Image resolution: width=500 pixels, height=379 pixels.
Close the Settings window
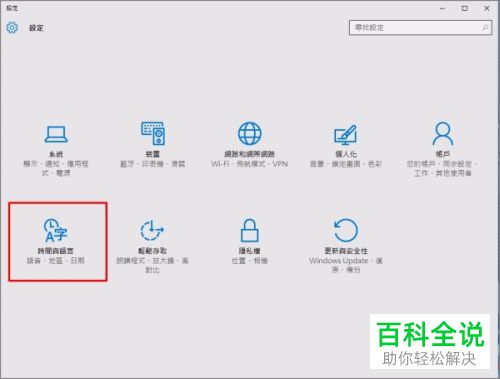pos(487,9)
